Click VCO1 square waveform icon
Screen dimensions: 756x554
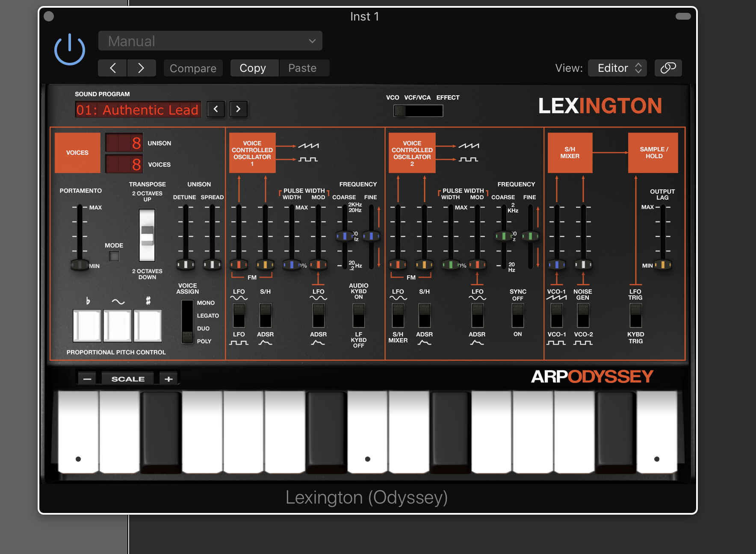308,159
